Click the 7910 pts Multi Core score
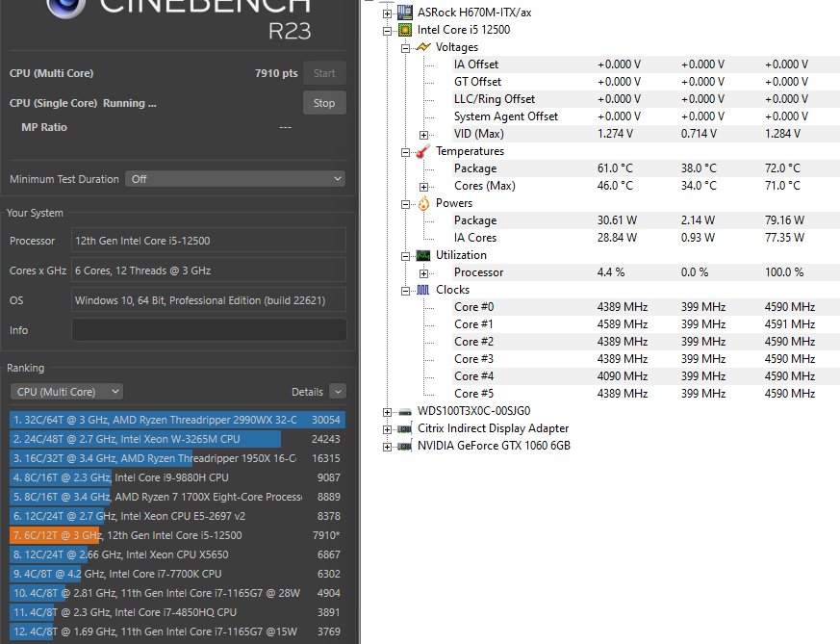The image size is (840, 644). point(276,73)
